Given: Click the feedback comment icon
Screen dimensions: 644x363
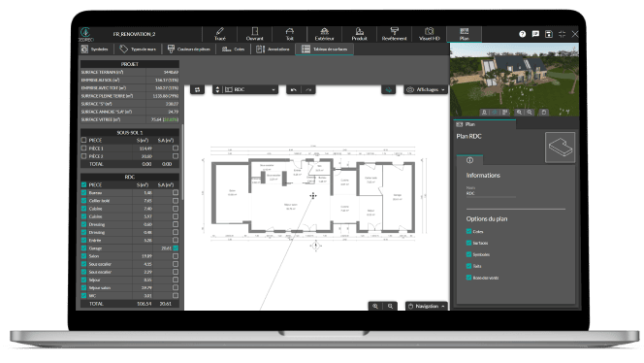Looking at the screenshot, I should [x=535, y=34].
